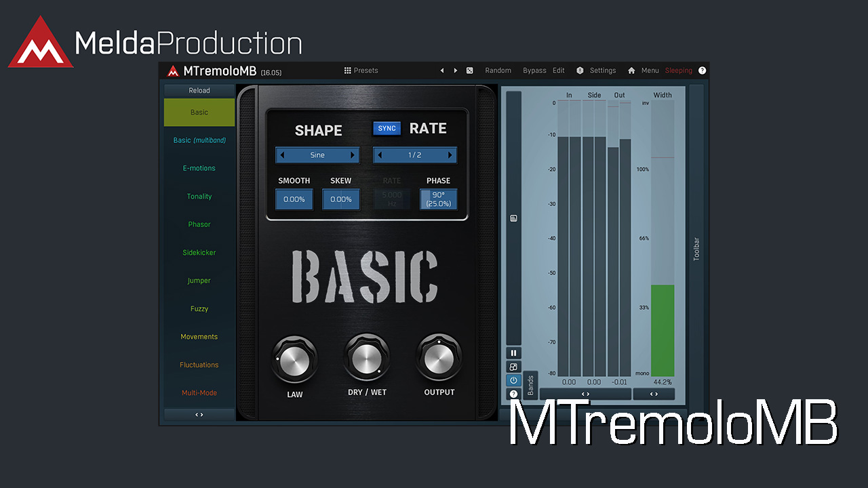Screen dimensions: 868x488
Task: Click the Reload button
Action: [199, 90]
